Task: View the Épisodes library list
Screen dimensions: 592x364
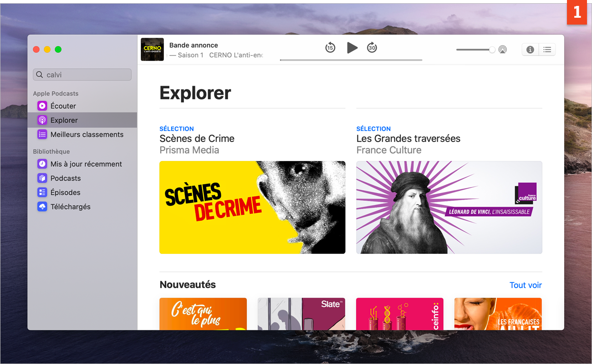Action: pyautogui.click(x=65, y=192)
